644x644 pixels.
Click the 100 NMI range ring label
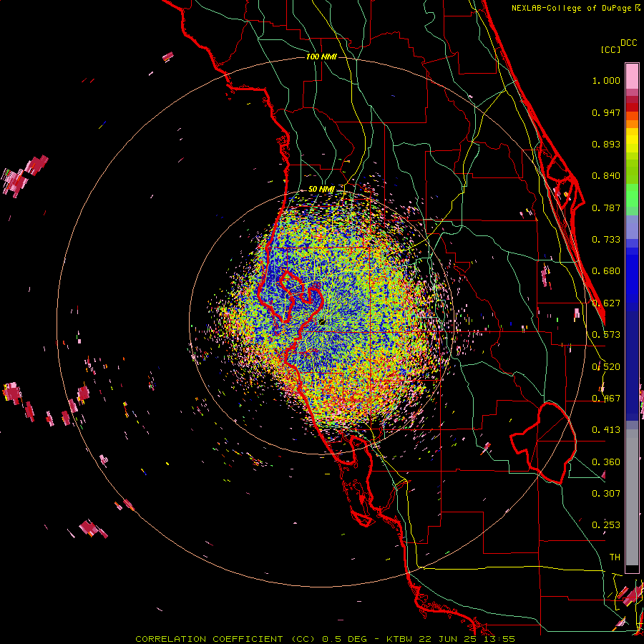(321, 57)
